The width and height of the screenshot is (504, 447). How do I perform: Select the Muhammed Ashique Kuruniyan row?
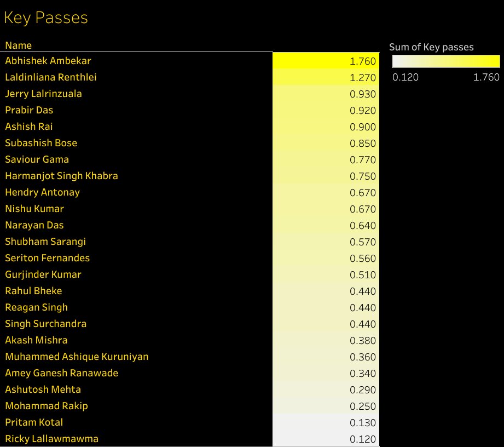pos(76,357)
